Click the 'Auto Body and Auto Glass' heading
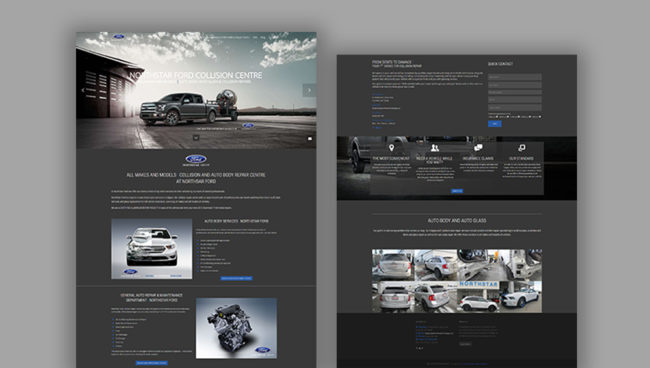Screen dimensions: 650x368 coord(457,220)
